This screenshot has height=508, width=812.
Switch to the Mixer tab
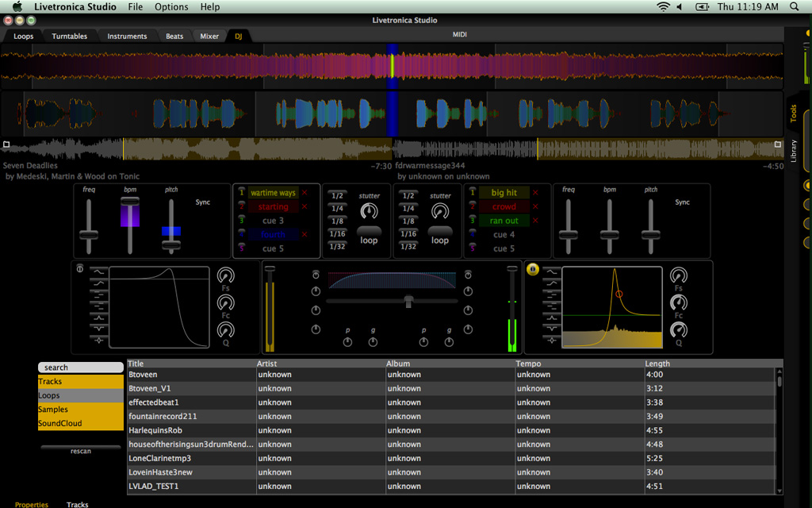pos(209,36)
